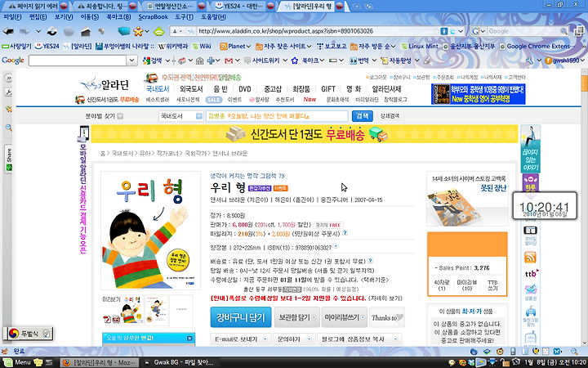Click the RSS feed icon in right sidebar
Screen dimensions: 588x368
click(x=530, y=258)
